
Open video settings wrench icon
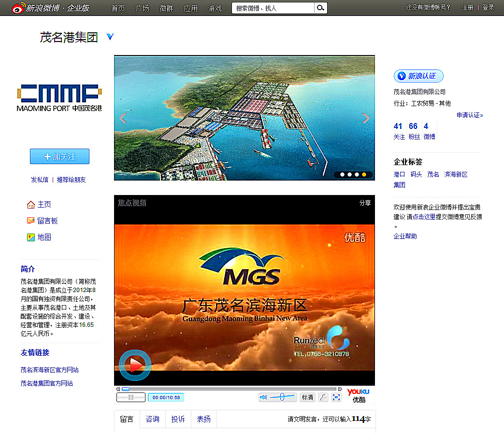tap(323, 397)
